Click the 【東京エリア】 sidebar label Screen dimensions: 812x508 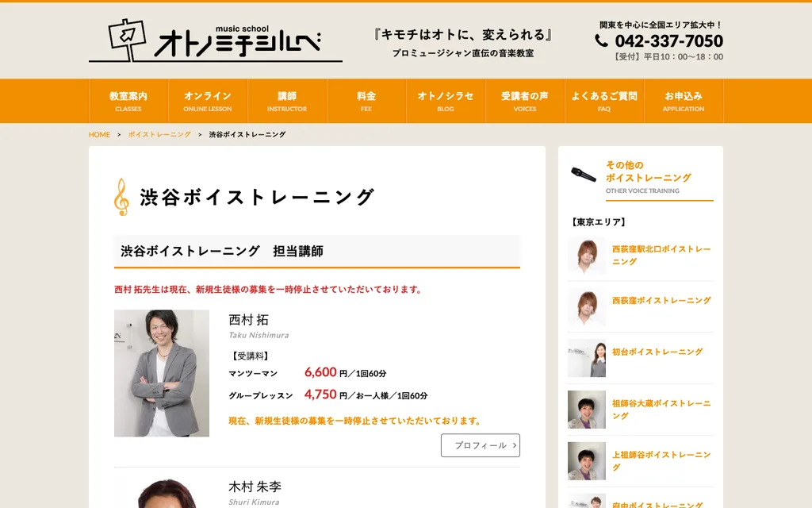[x=598, y=222]
